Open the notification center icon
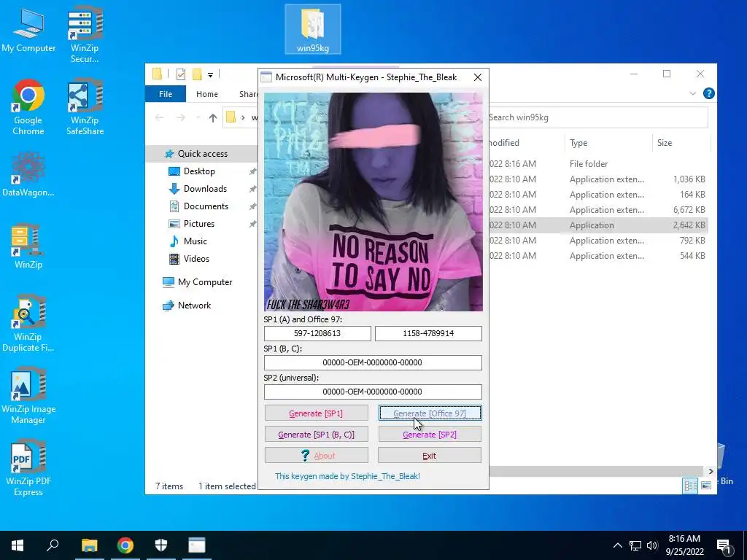 [x=724, y=546]
